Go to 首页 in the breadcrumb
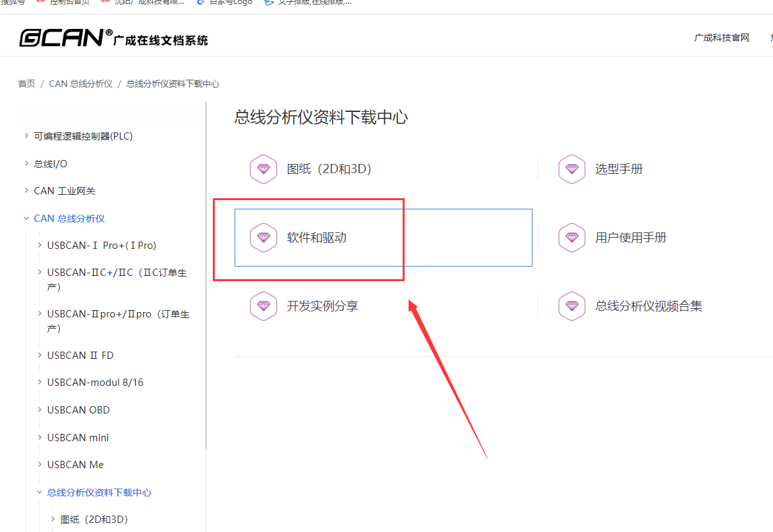Viewport: 773px width, 532px height. (x=26, y=84)
